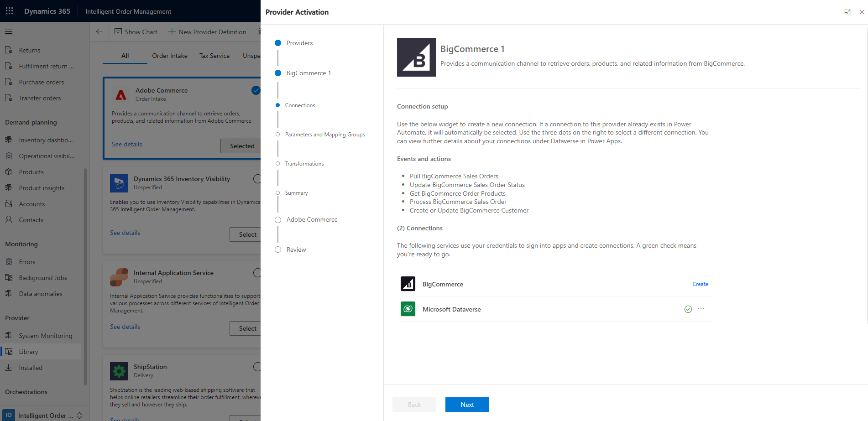Screen dimensions: 868x421
Task: Switch to the Order Intake tab
Action: point(169,55)
